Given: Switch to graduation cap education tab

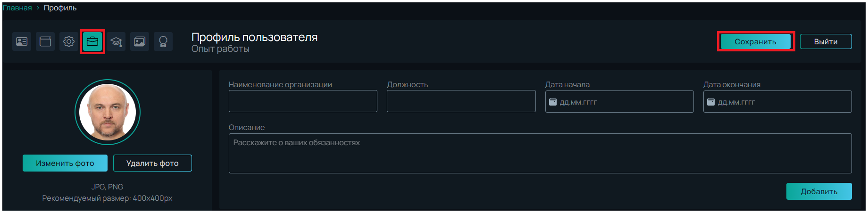Looking at the screenshot, I should pos(116,41).
